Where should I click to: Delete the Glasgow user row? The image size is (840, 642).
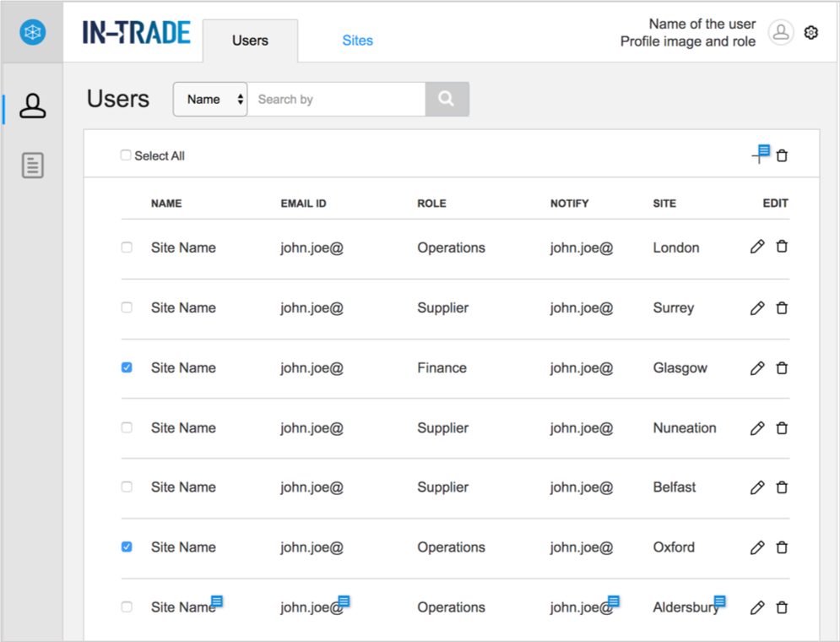pyautogui.click(x=782, y=367)
